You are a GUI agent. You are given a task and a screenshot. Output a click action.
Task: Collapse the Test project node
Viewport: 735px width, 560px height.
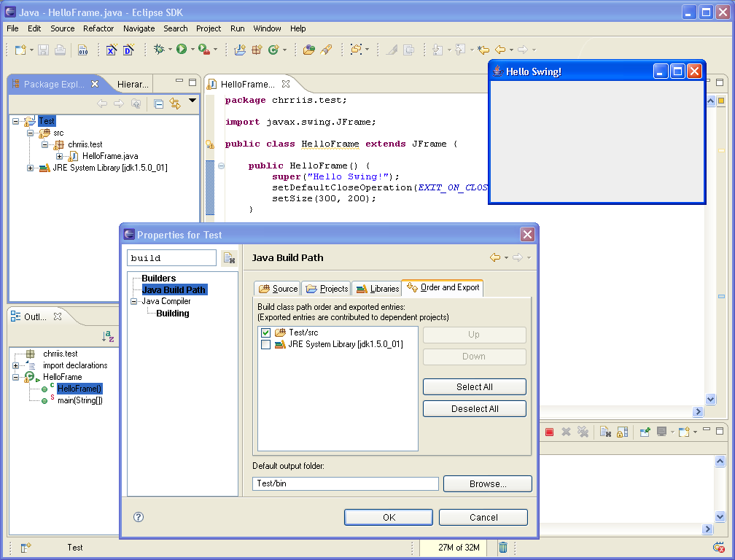pyautogui.click(x=15, y=121)
